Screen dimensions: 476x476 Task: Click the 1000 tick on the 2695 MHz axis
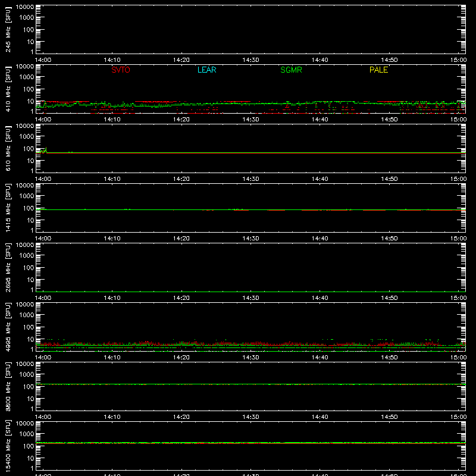(x=27, y=256)
